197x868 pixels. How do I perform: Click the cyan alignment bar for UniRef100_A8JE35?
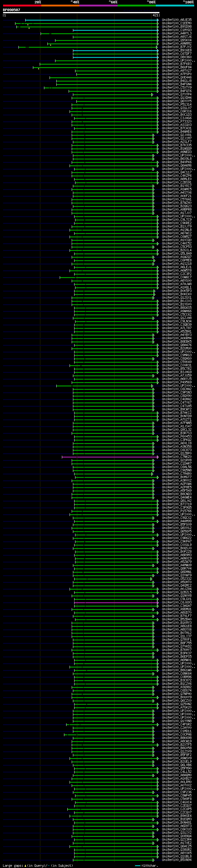click(x=92, y=20)
